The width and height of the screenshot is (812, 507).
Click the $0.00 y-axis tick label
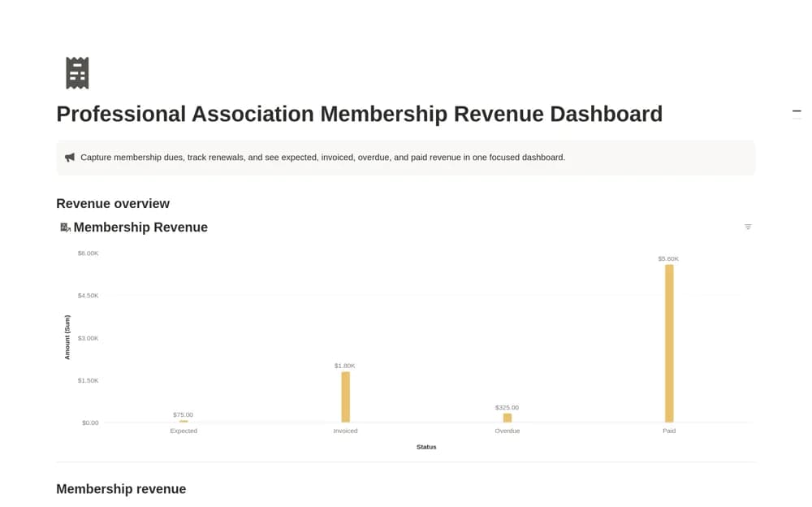click(x=90, y=423)
